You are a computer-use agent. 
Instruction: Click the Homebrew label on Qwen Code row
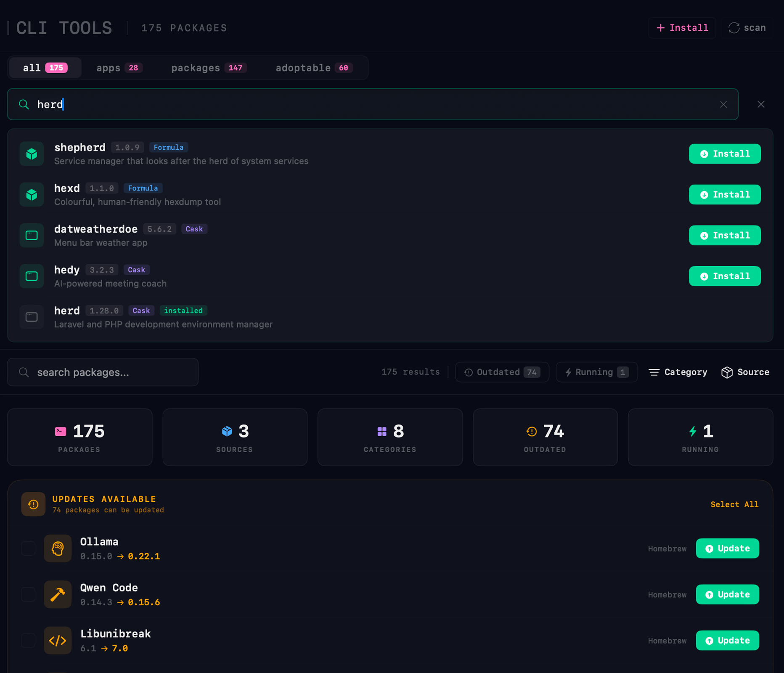pos(667,595)
